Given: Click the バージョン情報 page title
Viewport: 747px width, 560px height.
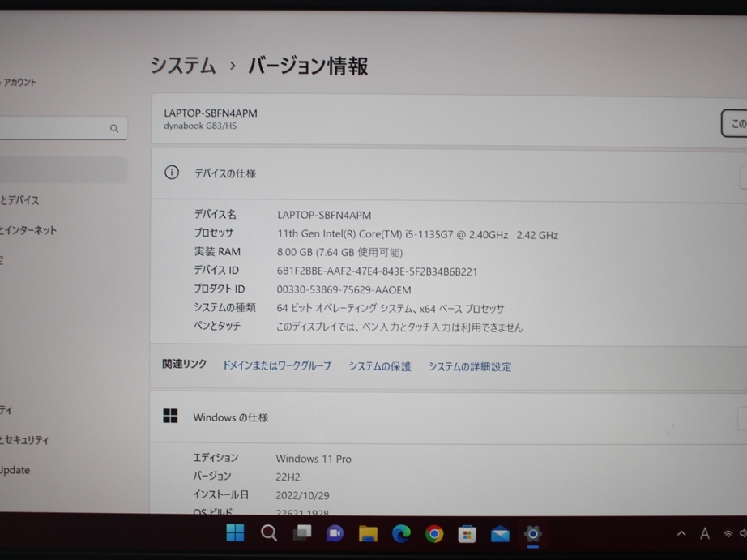Looking at the screenshot, I should (308, 65).
